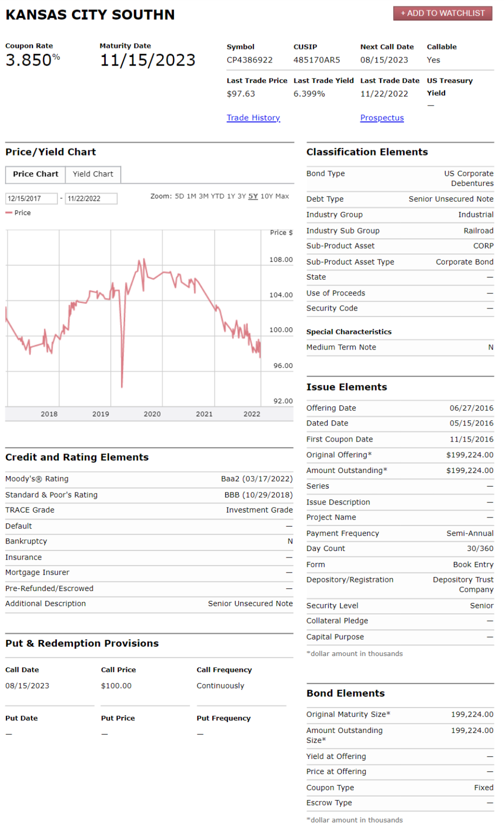The width and height of the screenshot is (504, 831).
Task: Toggle the Price legend item in chart
Action: [18, 212]
